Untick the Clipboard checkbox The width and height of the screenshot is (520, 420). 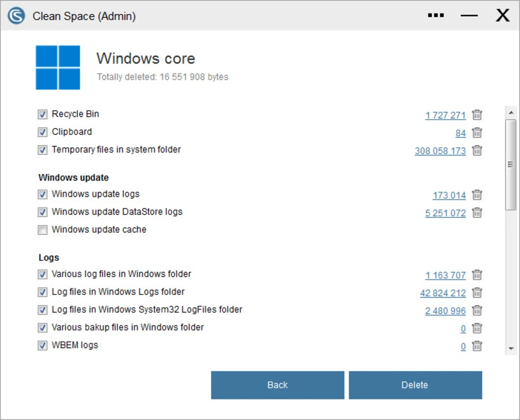coord(43,132)
